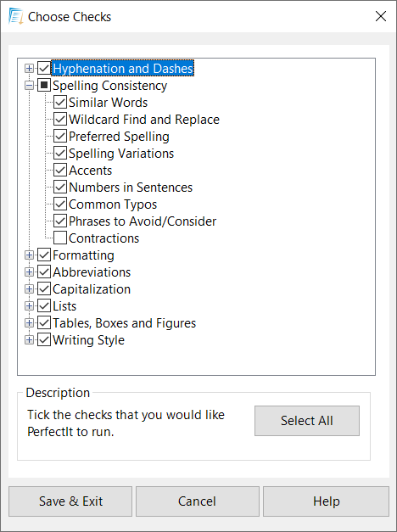Expand the Hyphenation and Dashes node
Viewport: 397px width, 532px height.
(x=29, y=69)
